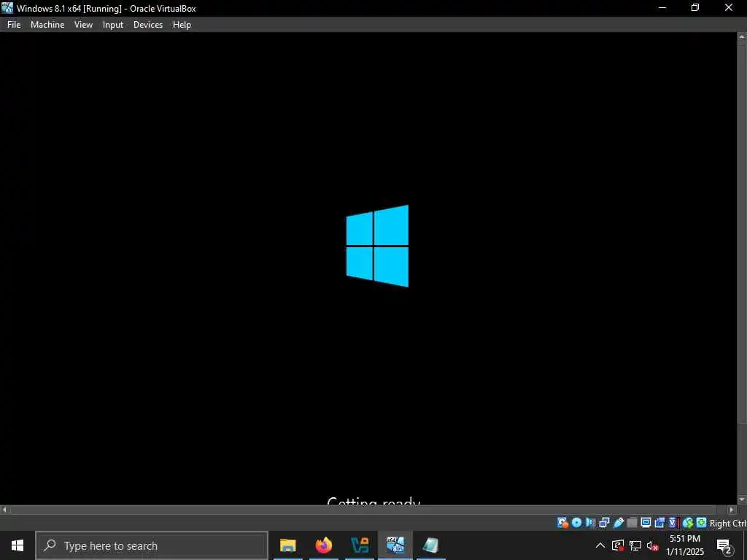
Task: Click the network tray icon
Action: (x=635, y=545)
